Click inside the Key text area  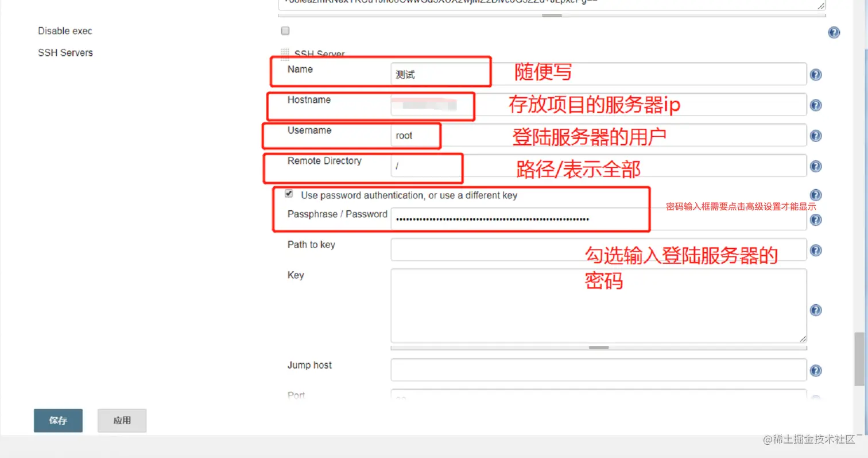coord(598,306)
